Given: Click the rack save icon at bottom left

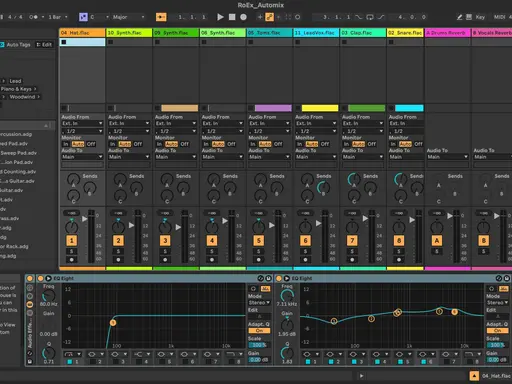Looking at the screenshot, I should click(30, 362).
